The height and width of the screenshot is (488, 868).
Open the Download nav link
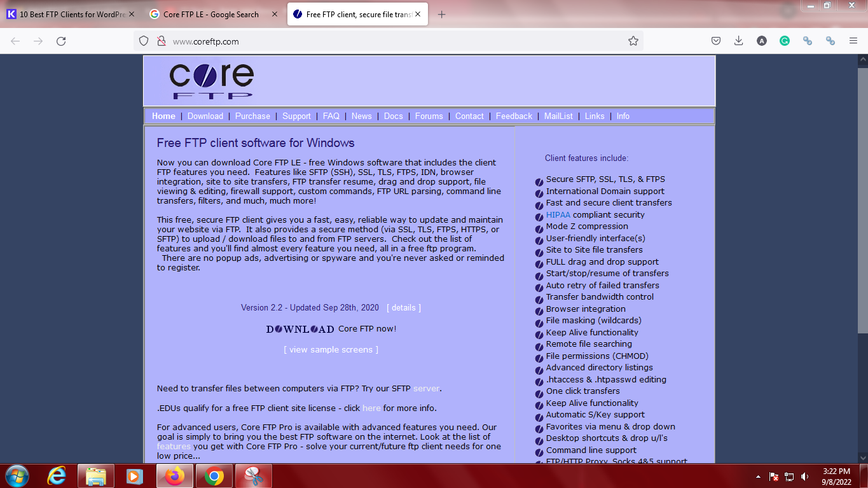coord(205,116)
